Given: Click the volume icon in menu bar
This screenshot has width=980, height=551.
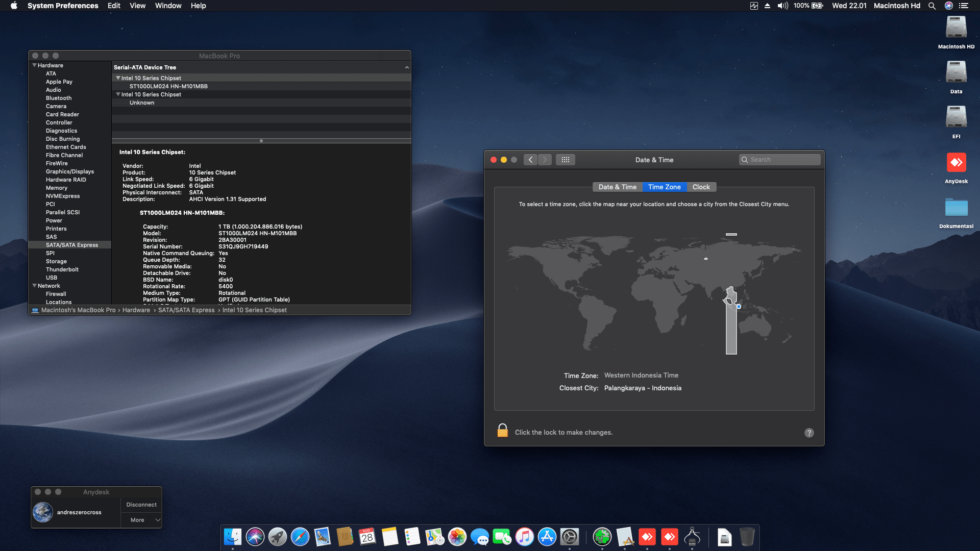Looking at the screenshot, I should point(782,6).
